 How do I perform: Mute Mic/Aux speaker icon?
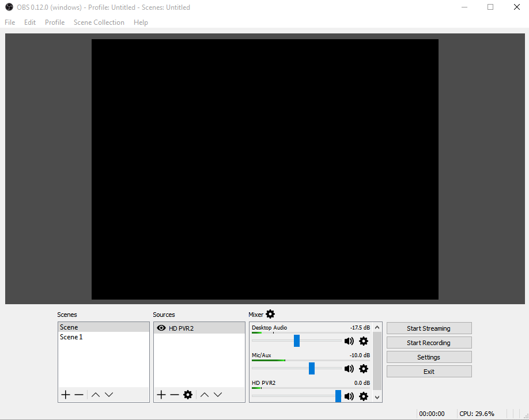click(349, 369)
